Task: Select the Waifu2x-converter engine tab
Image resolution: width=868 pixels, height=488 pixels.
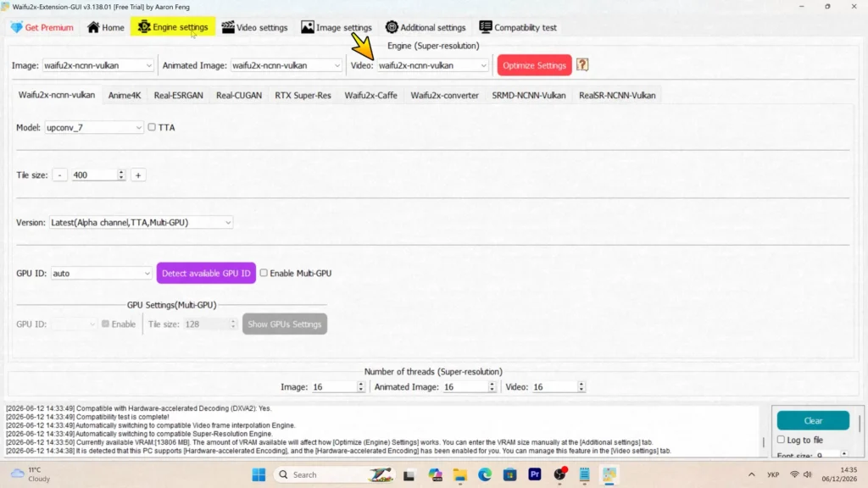Action: [x=444, y=95]
